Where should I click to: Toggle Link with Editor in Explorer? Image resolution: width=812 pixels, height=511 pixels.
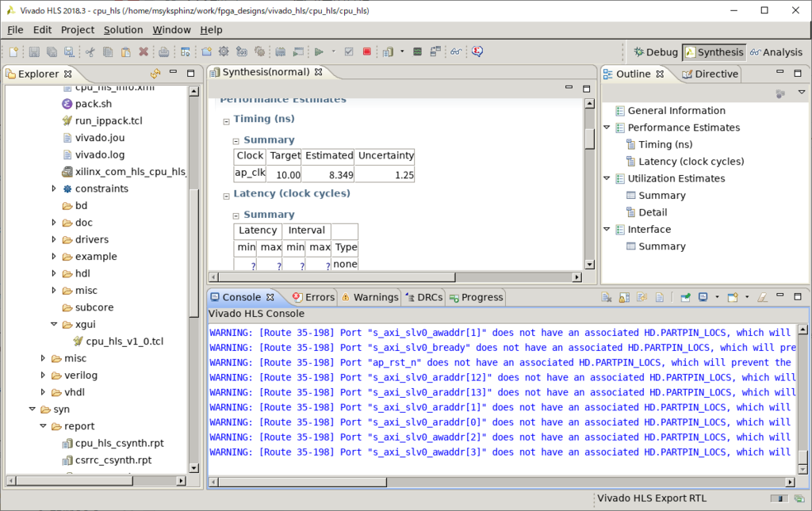155,74
